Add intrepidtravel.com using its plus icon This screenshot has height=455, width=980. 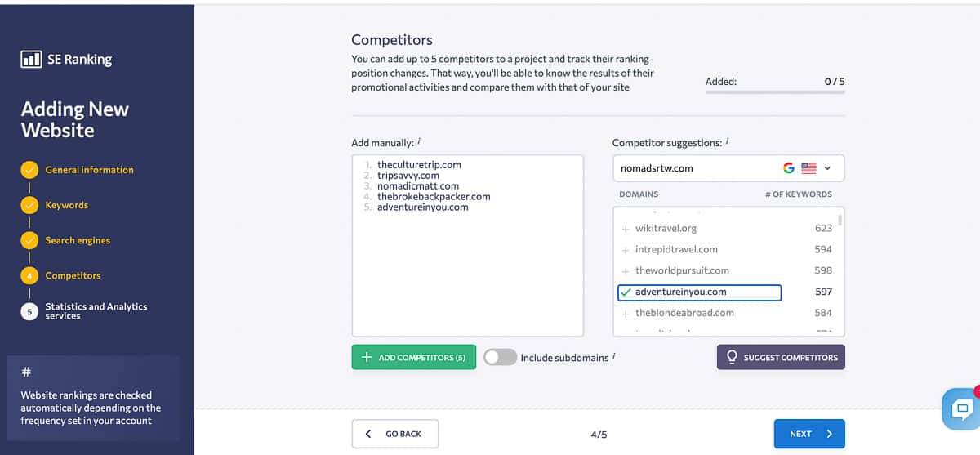point(626,250)
